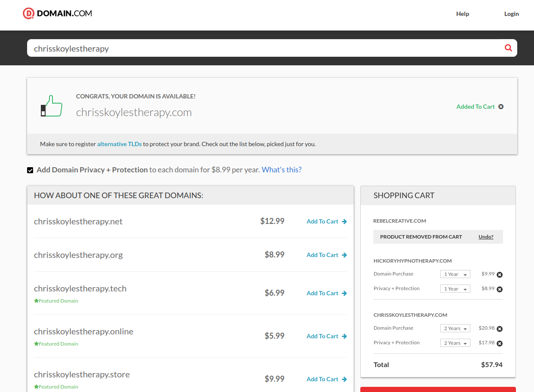
Task: Click arrow icon next to .tech Add To Cart
Action: click(344, 294)
